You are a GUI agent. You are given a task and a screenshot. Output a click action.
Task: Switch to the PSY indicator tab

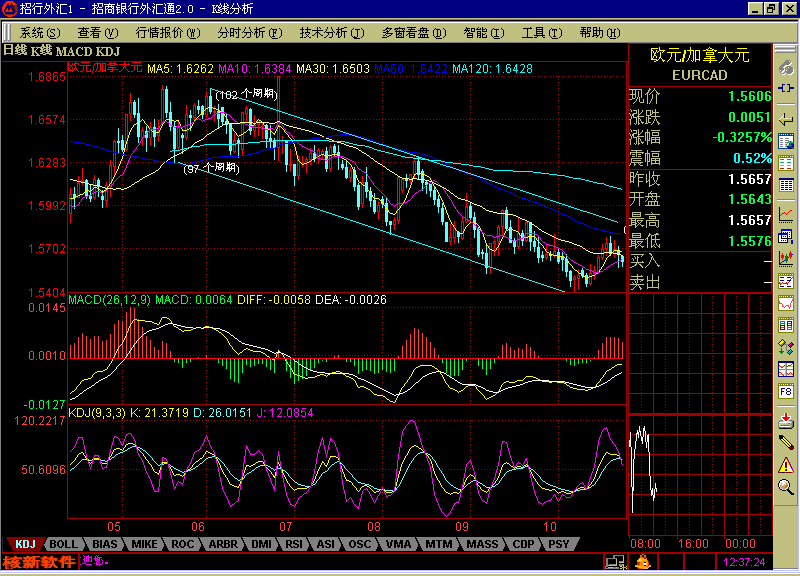click(x=559, y=544)
